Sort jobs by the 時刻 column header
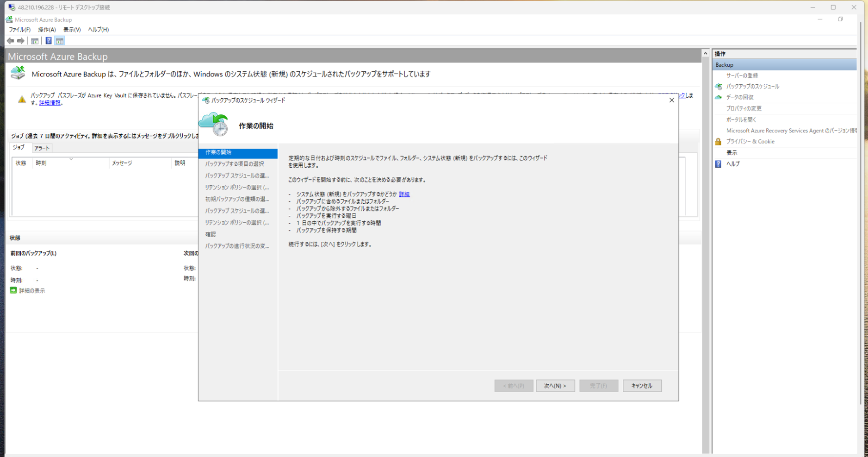This screenshot has height=457, width=868. click(x=41, y=163)
